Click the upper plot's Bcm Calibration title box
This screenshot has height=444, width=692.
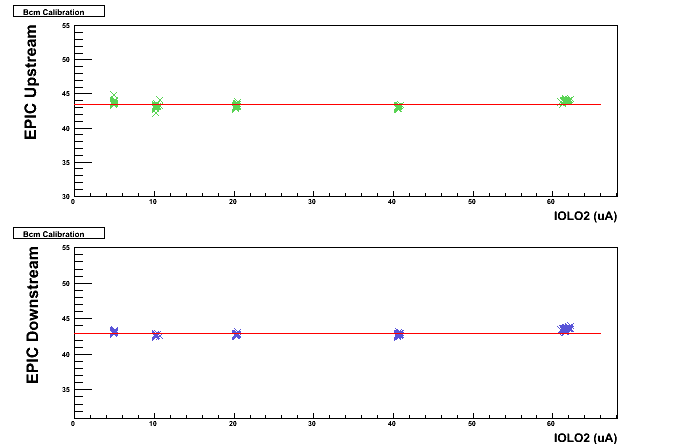pos(59,11)
